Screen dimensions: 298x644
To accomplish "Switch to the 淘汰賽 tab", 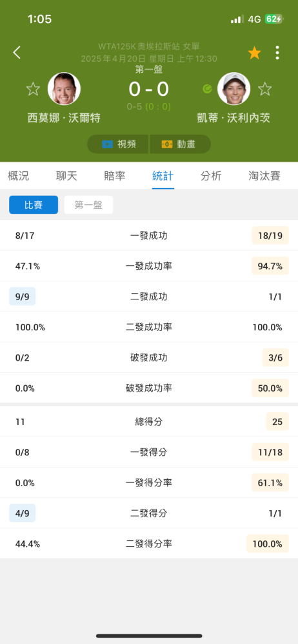I will click(264, 176).
